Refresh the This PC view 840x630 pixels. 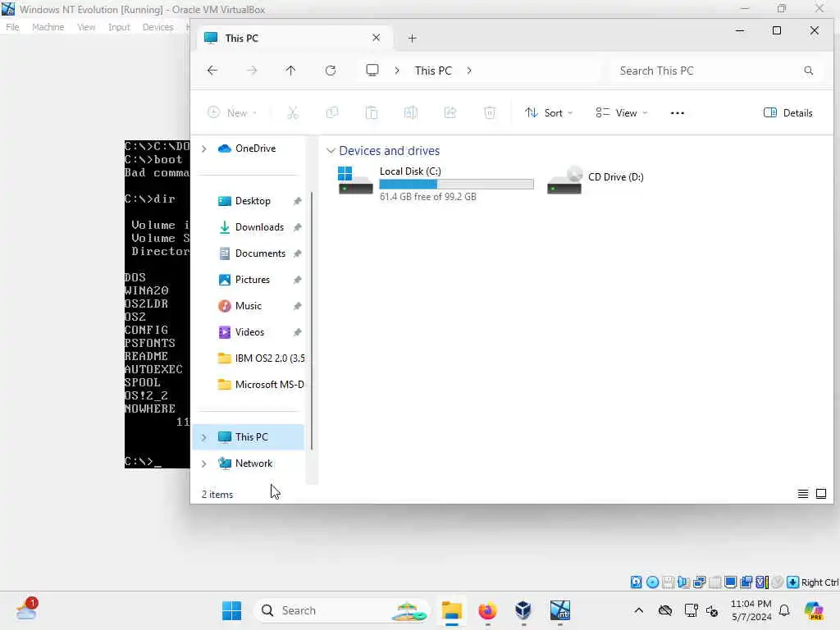pos(331,71)
